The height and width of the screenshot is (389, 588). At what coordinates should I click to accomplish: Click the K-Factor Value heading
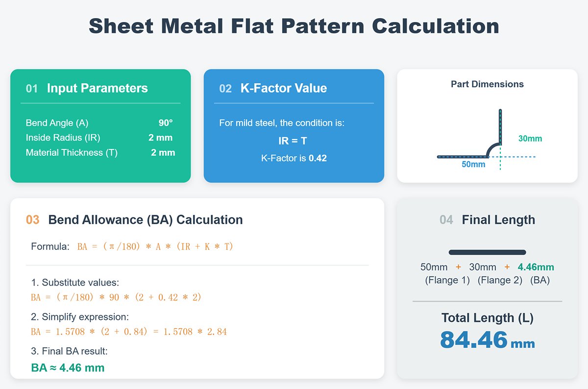point(283,89)
